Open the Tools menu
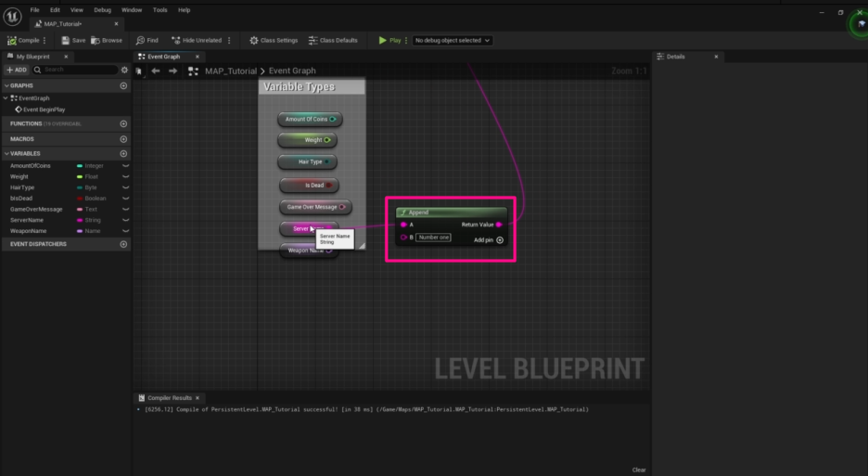The height and width of the screenshot is (476, 868). 160,10
